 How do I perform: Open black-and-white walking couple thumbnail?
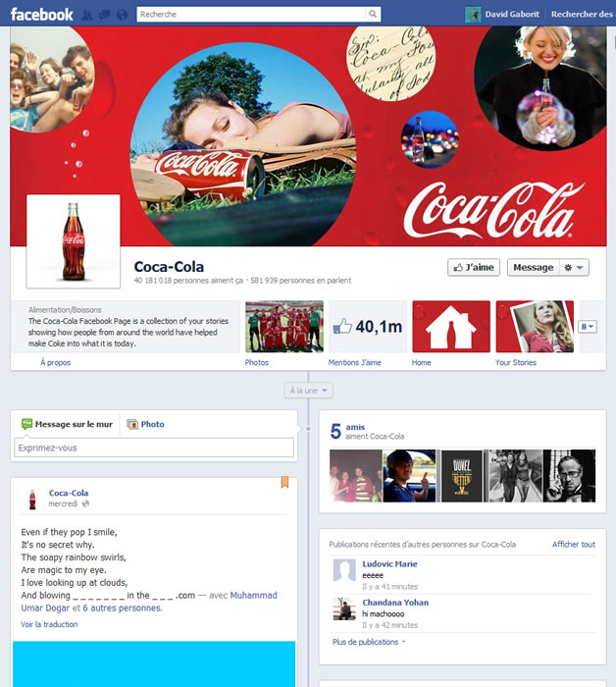pyautogui.click(x=516, y=475)
